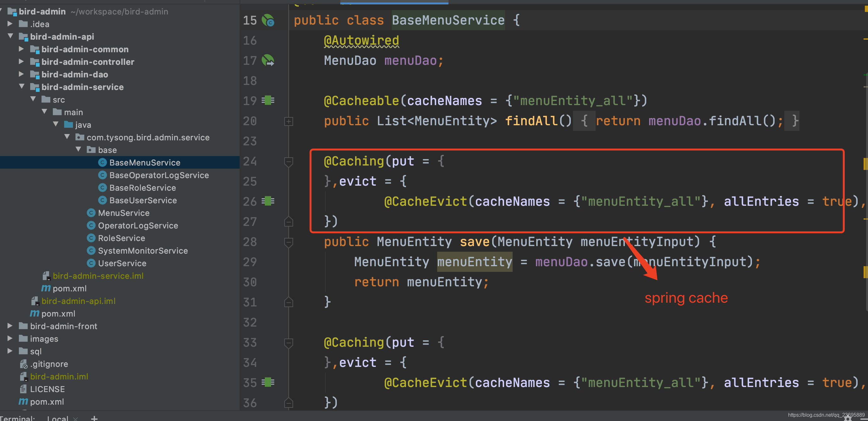Click the @Autowired annotation on line 16

point(361,41)
